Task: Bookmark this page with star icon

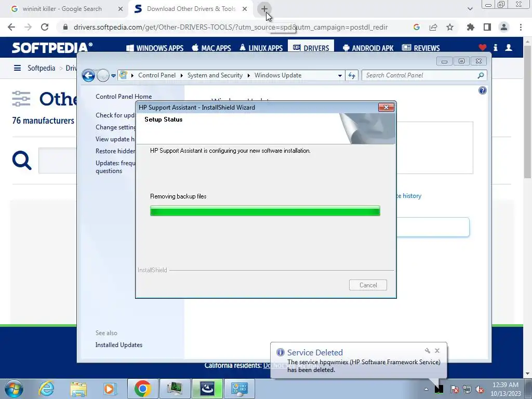Action: tap(450, 27)
